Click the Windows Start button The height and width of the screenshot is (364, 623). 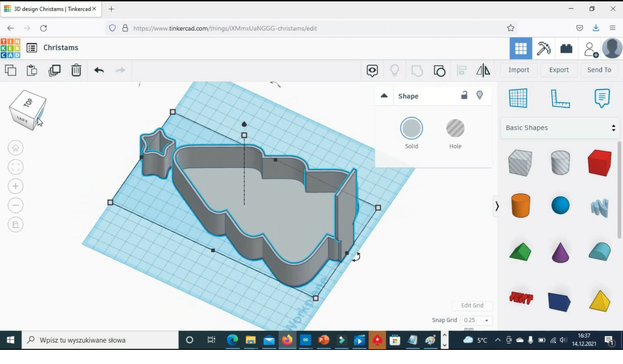point(10,340)
